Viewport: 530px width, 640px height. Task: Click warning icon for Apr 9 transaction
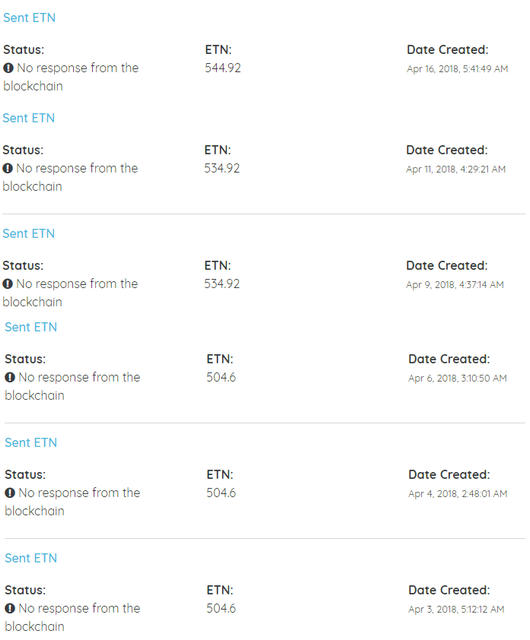tap(7, 284)
